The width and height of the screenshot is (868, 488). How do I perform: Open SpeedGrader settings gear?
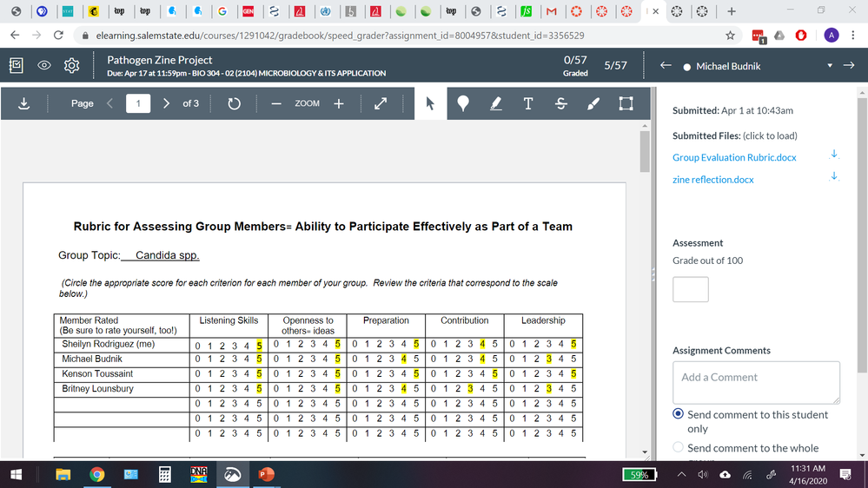coord(72,66)
